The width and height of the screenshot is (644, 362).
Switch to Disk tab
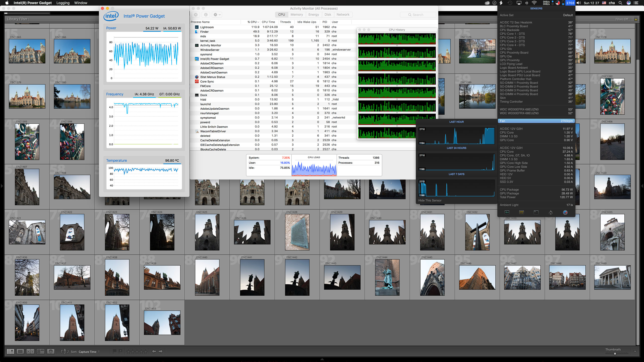coord(328,15)
